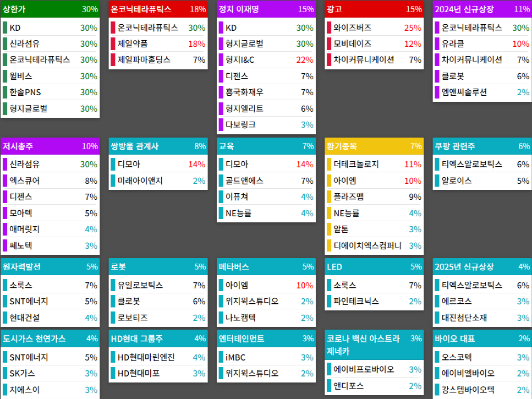Select the 온코닉테라퓨틱스 theme panel header
Image resolution: width=532 pixels, height=399 pixels.
tap(157, 9)
